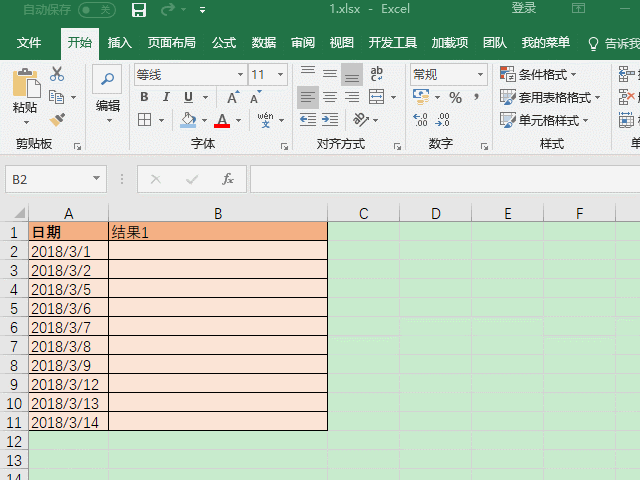Click the Increase Font Size icon
The image size is (640, 480).
pos(232,97)
